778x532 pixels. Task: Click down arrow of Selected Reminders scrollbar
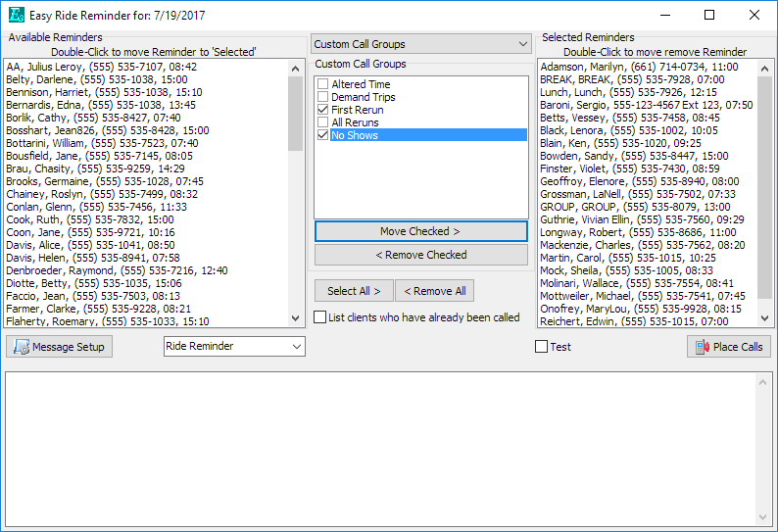point(764,318)
